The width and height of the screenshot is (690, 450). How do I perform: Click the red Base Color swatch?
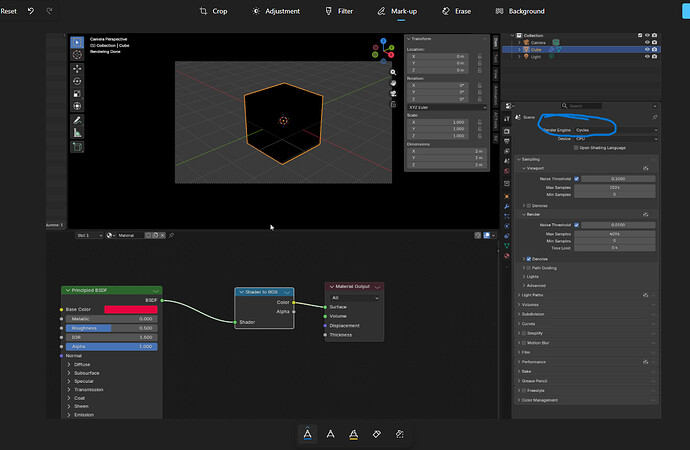pos(130,309)
